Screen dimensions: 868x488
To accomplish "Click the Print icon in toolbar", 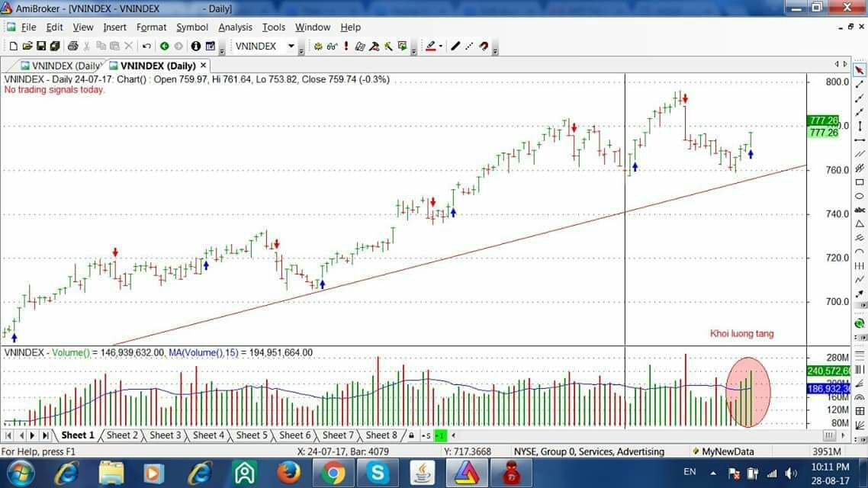I will click(72, 47).
